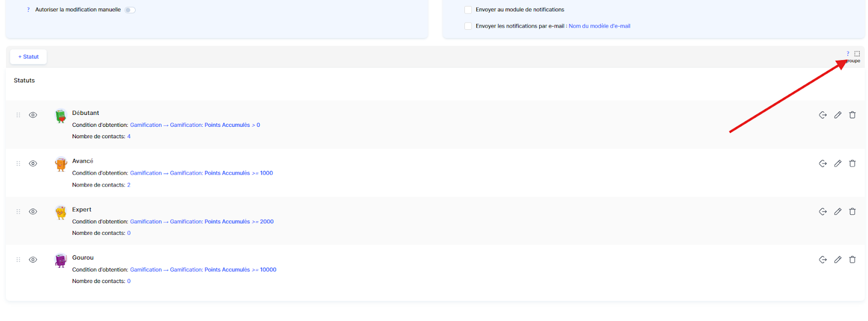Click Expert yellow mascot image
This screenshot has height=321, width=868.
point(61,213)
